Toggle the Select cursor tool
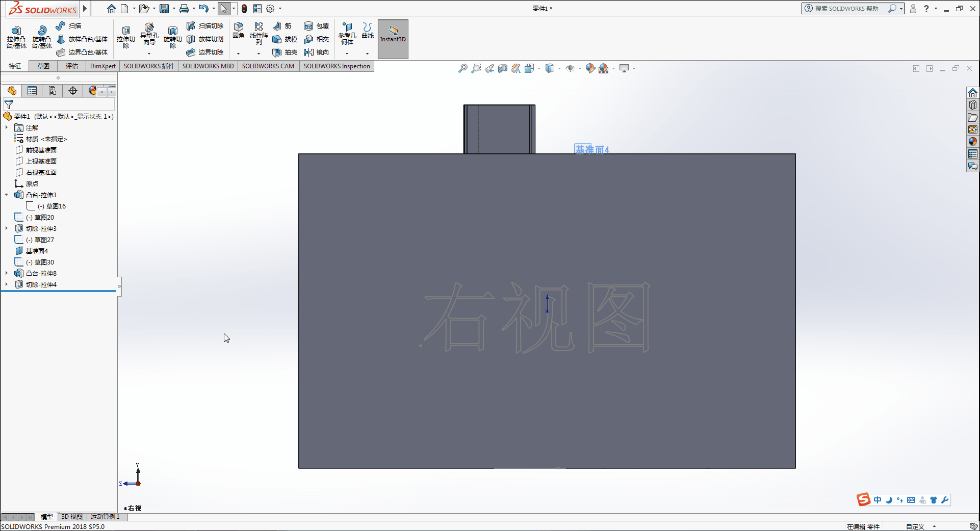The width and height of the screenshot is (980, 531). [224, 9]
